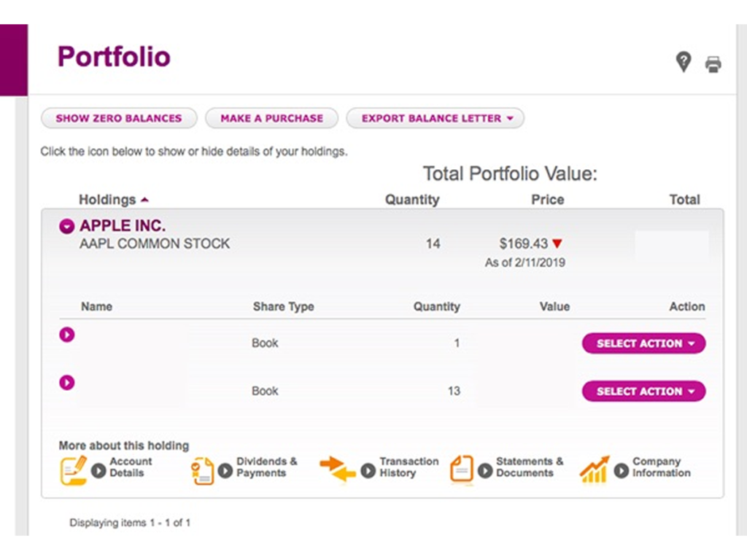Open Transaction History link
This screenshot has height=560, width=747.
click(409, 467)
